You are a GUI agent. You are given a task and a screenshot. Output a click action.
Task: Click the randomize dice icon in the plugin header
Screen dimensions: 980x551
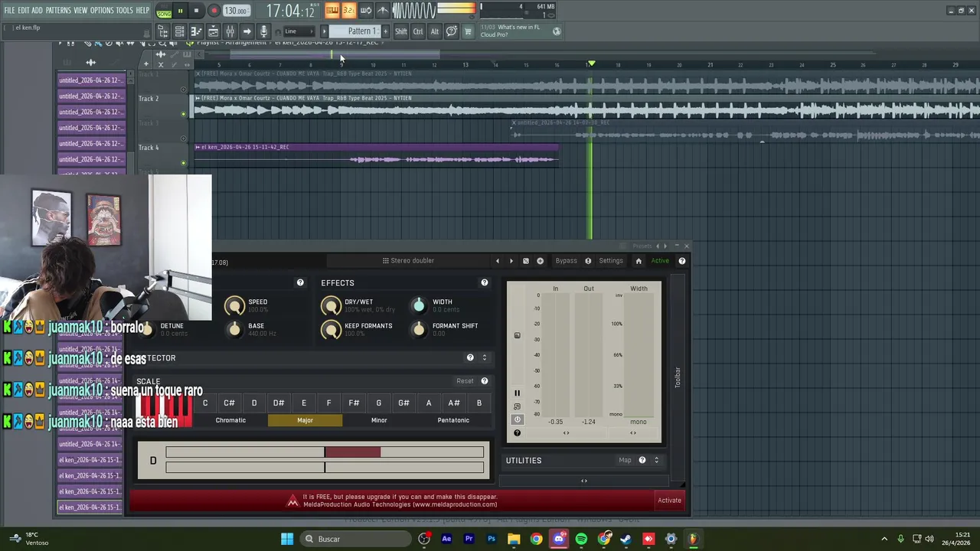point(526,261)
